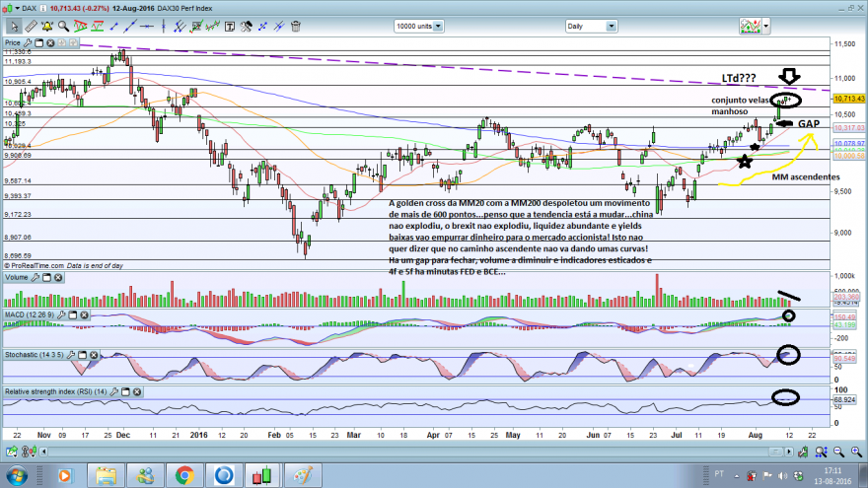Select the blue dotted line tool
The image size is (868, 488).
263,26
